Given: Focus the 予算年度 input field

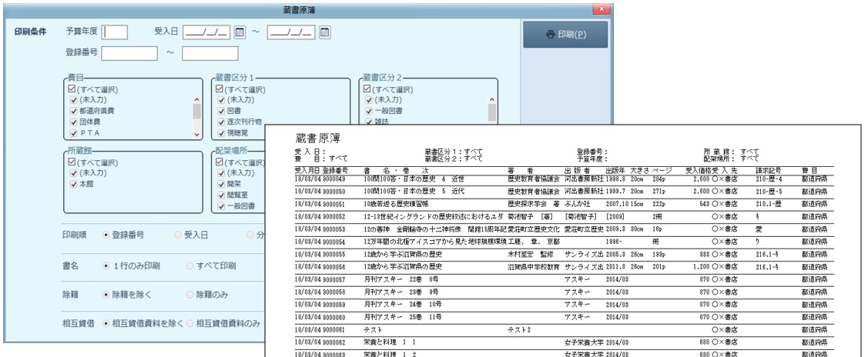Looking at the screenshot, I should click(115, 32).
